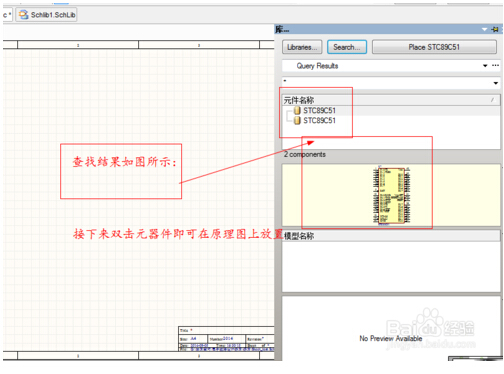Click the second STC89C51 component icon

tap(297, 121)
